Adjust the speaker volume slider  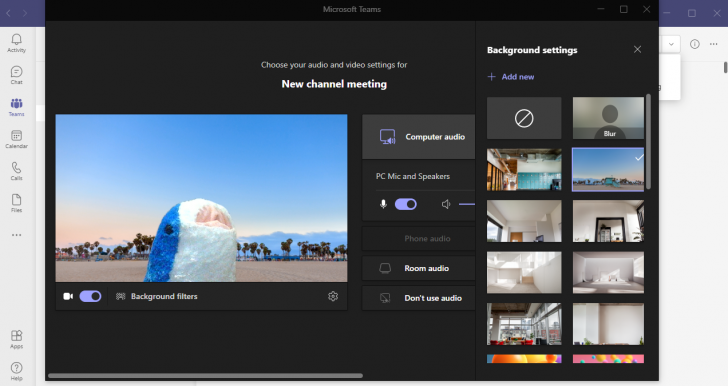point(467,204)
